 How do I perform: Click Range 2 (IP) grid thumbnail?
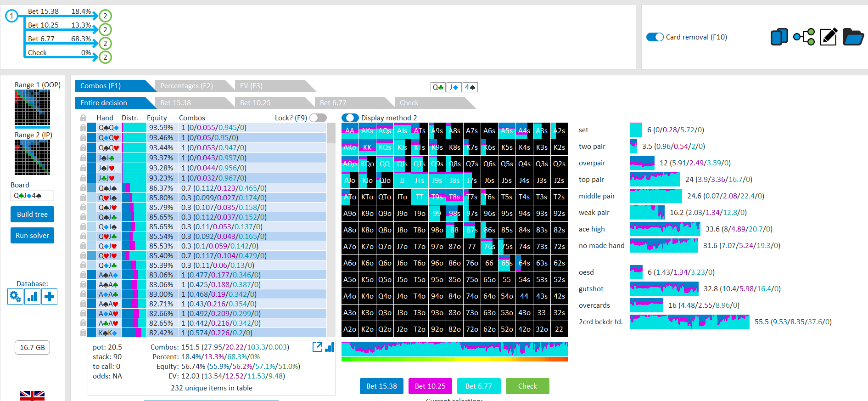(x=32, y=158)
